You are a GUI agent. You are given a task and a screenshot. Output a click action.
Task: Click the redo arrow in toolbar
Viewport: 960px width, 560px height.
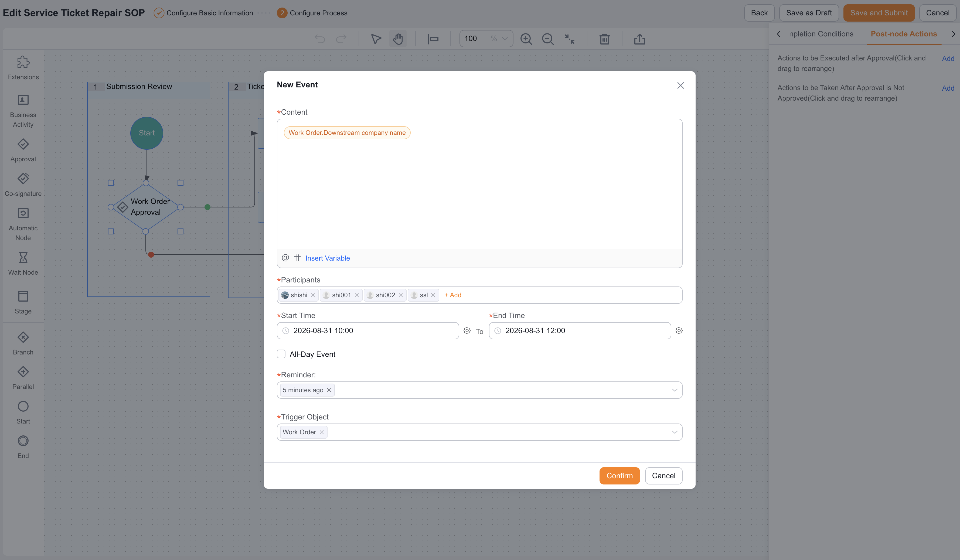click(x=341, y=39)
